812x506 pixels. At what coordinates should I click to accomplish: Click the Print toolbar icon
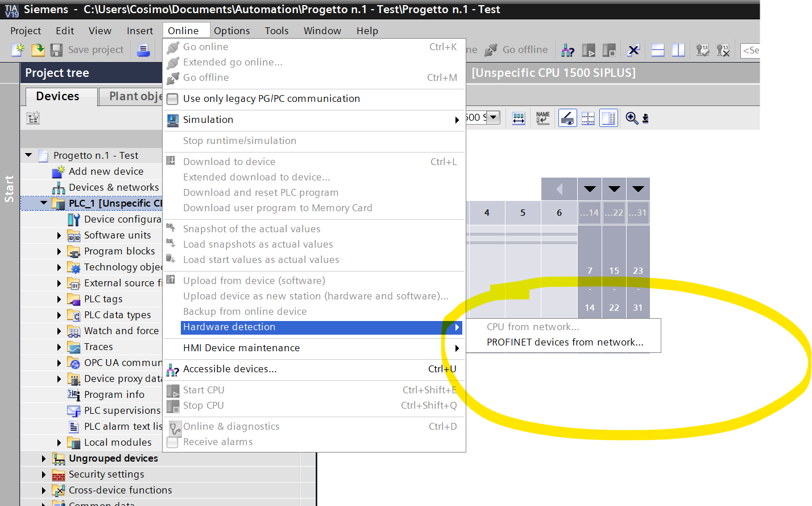point(144,50)
